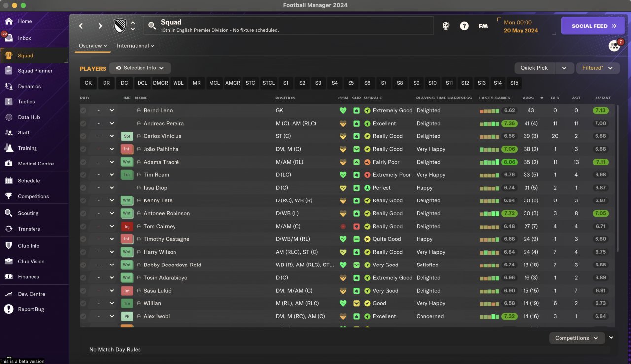
Task: Expand the chevron beside the Competitions dropdown
Action: 611,338
